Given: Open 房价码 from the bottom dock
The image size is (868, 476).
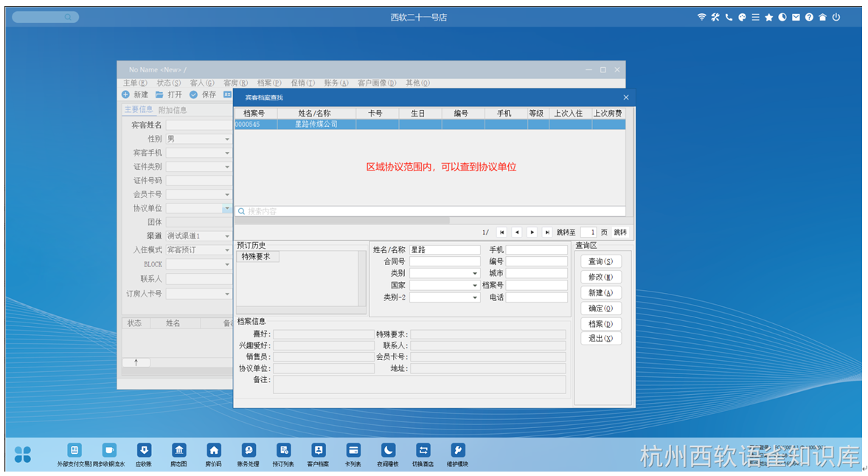Looking at the screenshot, I should [x=214, y=455].
